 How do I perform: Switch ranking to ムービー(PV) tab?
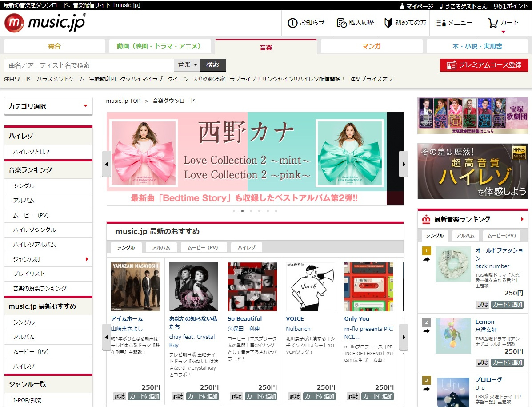502,235
